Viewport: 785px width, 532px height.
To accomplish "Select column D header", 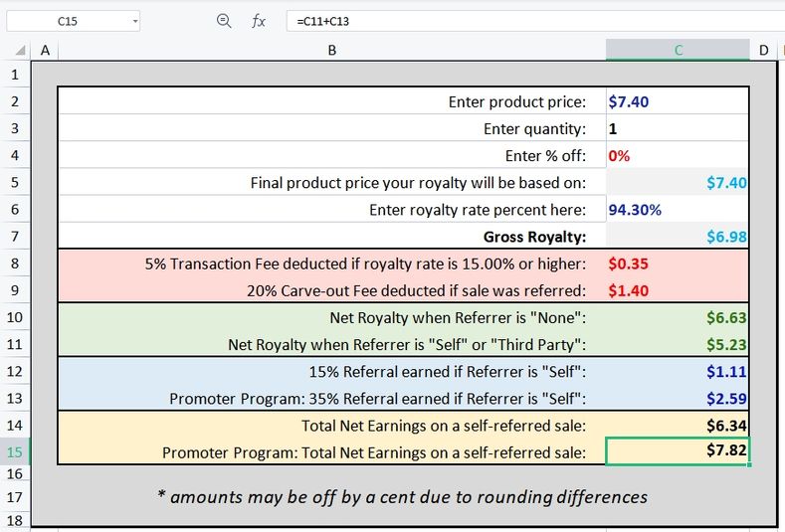I will pos(763,50).
